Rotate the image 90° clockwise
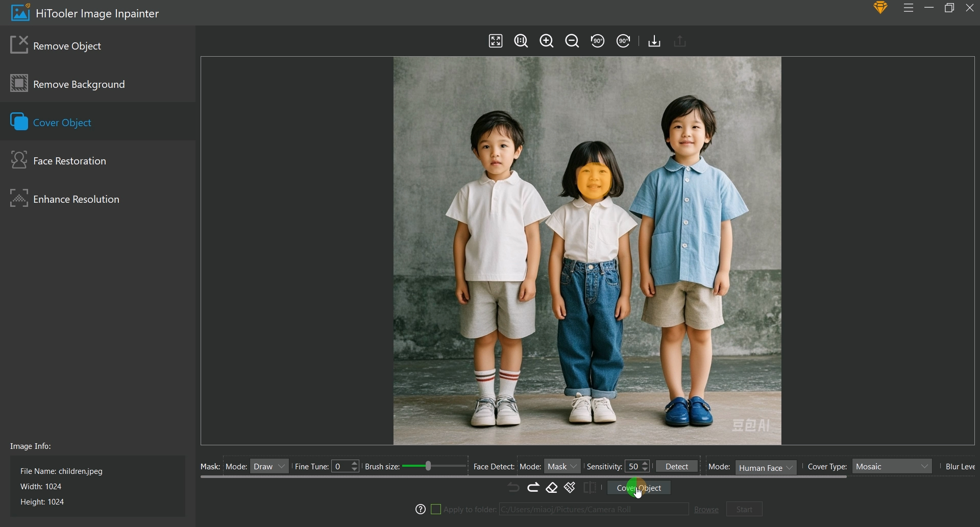980x527 pixels. click(x=623, y=41)
